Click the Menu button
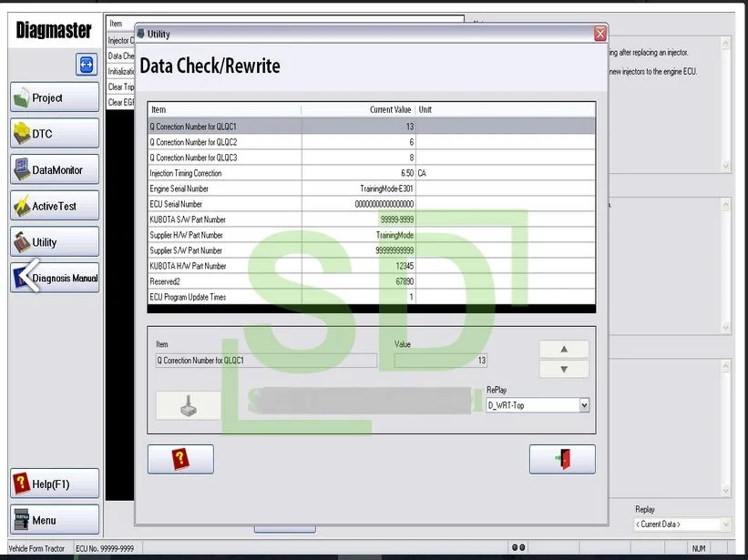 click(x=54, y=519)
